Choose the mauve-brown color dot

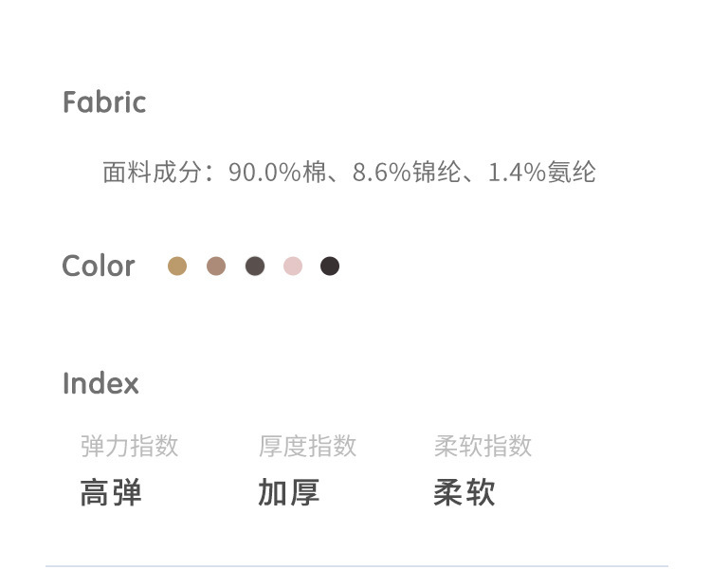click(x=216, y=266)
